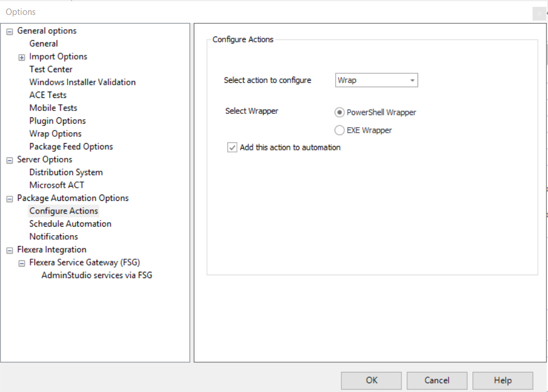Collapse the General options tree node
The width and height of the screenshot is (548, 392).
9,31
